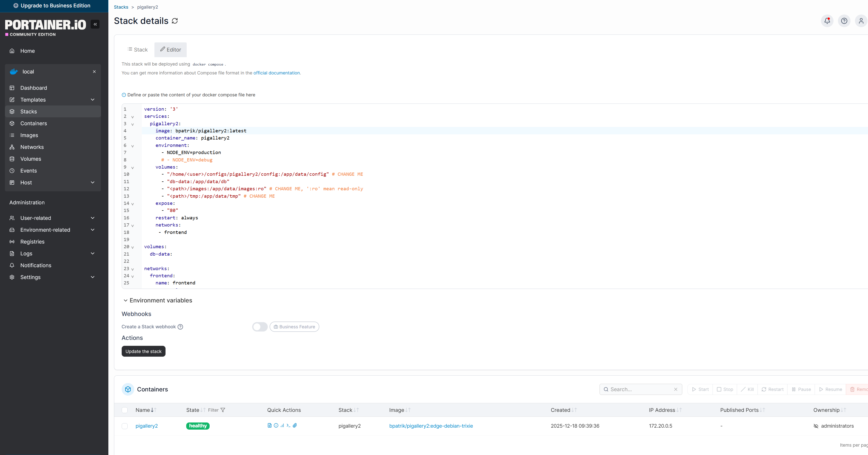Toggle the Create a Stack webhook switch
The image size is (868, 455).
point(259,327)
